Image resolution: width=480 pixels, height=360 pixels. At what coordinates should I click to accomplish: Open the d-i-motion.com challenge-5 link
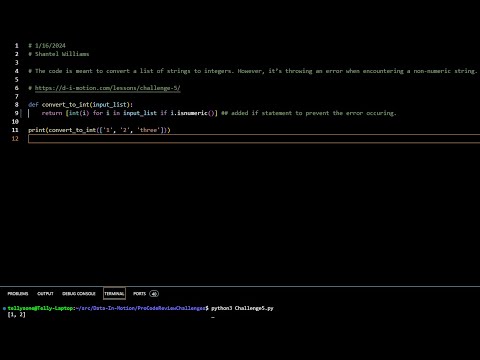pos(107,88)
